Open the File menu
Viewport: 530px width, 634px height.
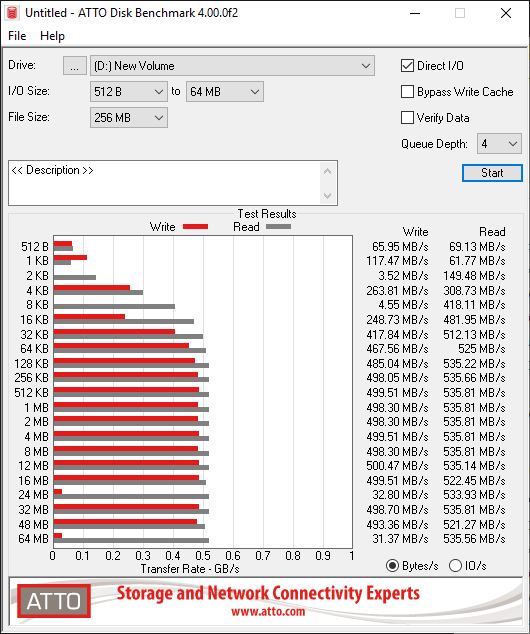(x=17, y=36)
